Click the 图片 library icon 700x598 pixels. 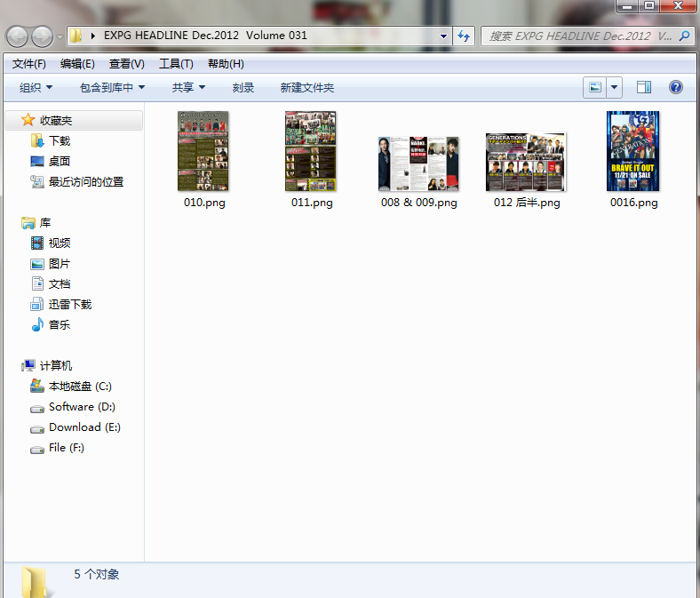[x=37, y=264]
